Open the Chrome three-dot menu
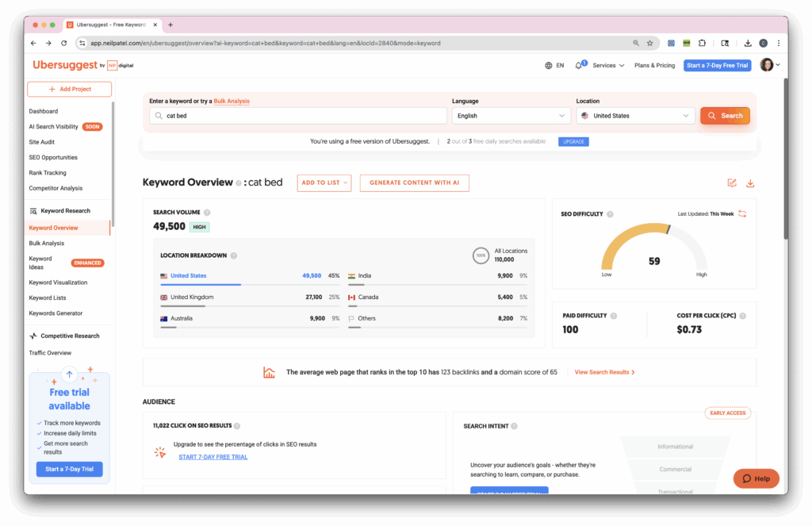This screenshot has width=812, height=526. tap(779, 44)
